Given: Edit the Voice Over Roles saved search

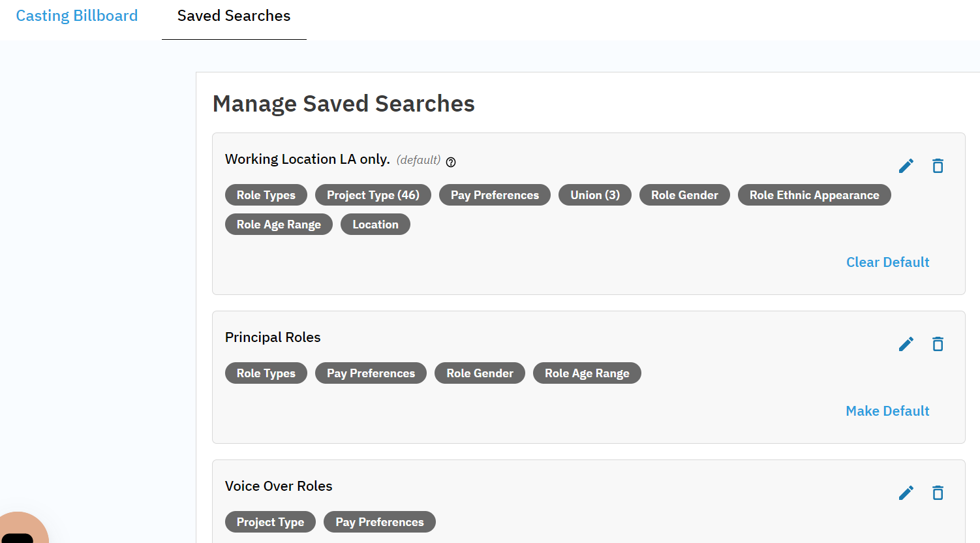Looking at the screenshot, I should point(906,493).
